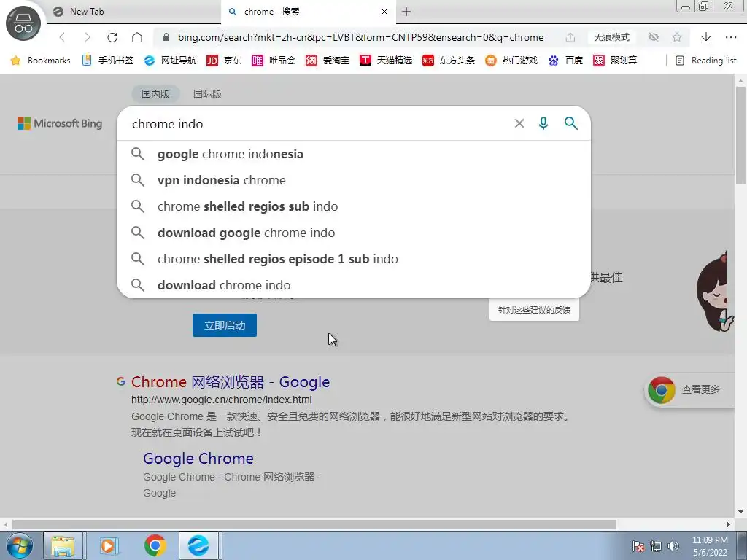This screenshot has width=747, height=560.
Task: Open the three-dot browser menu
Action: click(x=731, y=37)
